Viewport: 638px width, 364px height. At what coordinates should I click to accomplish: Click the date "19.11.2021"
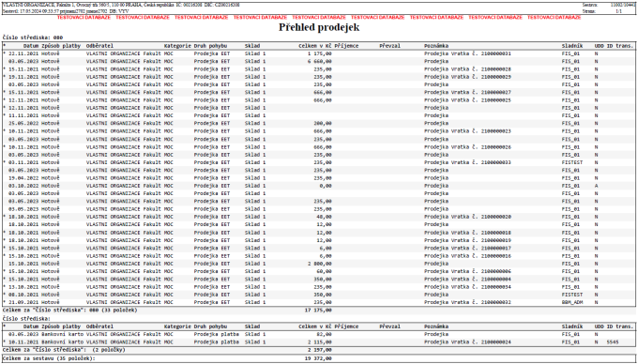[24, 77]
